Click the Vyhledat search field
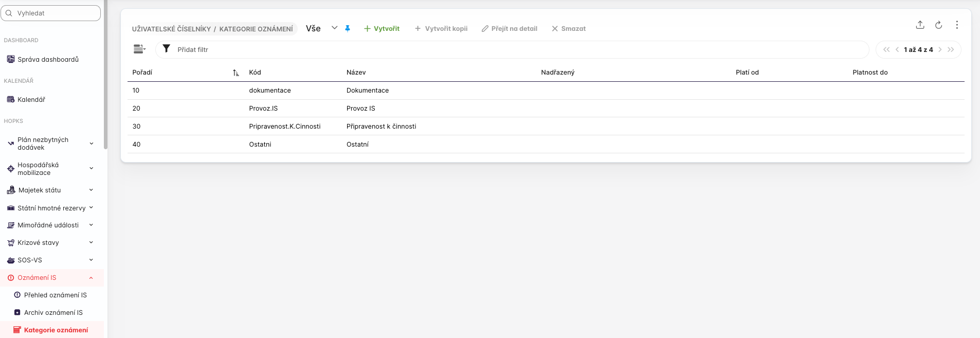980x338 pixels. click(x=51, y=13)
